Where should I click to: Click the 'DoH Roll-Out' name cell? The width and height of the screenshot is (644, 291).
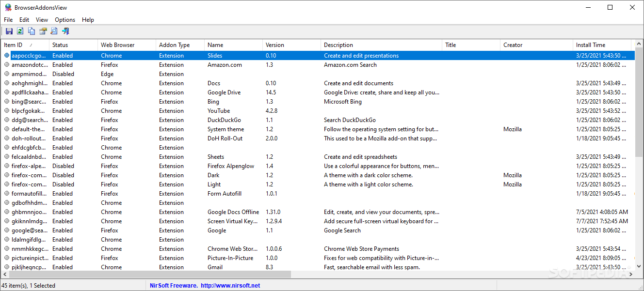[225, 138]
